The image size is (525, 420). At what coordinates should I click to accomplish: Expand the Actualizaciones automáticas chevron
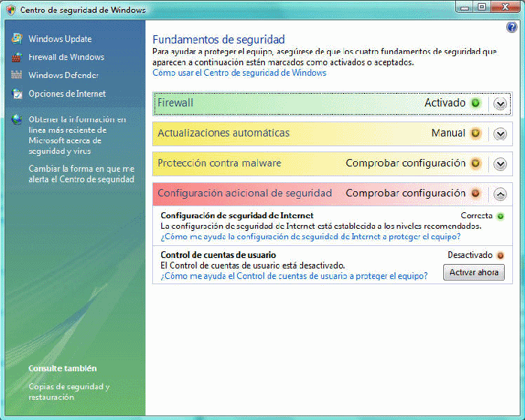pyautogui.click(x=500, y=134)
